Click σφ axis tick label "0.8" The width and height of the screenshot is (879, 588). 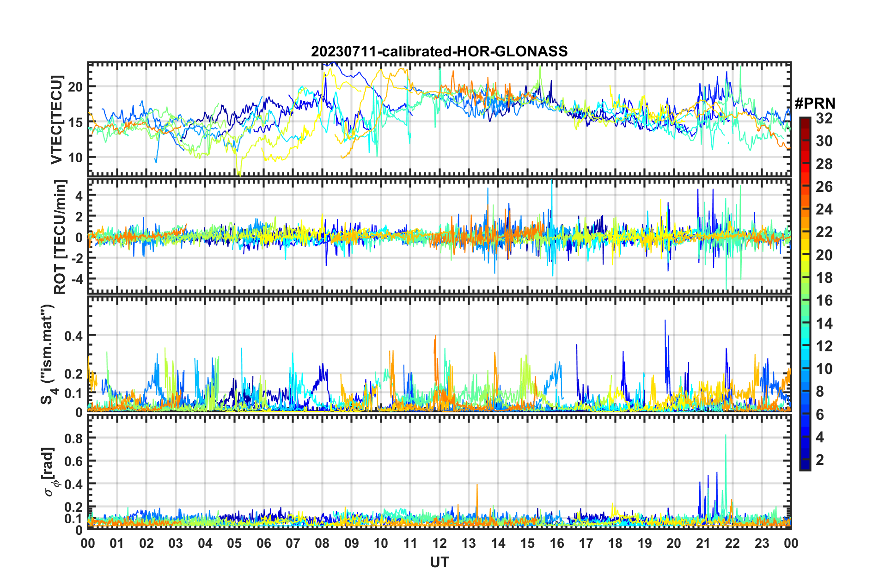click(74, 438)
